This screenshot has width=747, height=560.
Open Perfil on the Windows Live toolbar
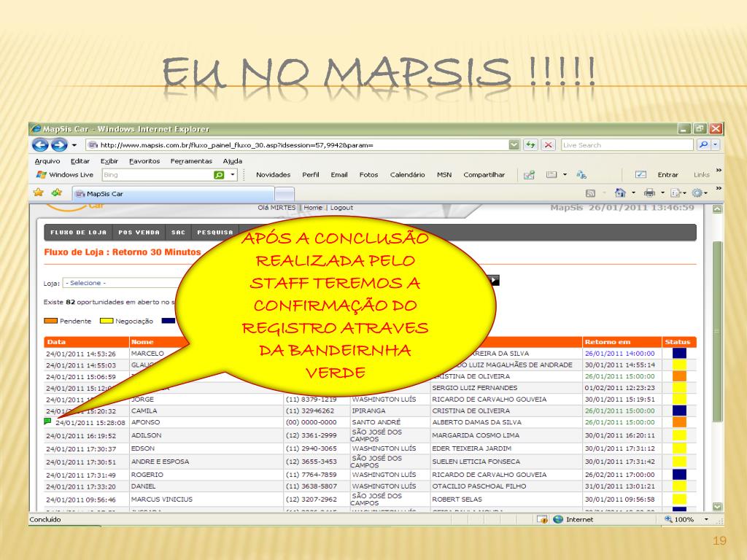pos(311,175)
